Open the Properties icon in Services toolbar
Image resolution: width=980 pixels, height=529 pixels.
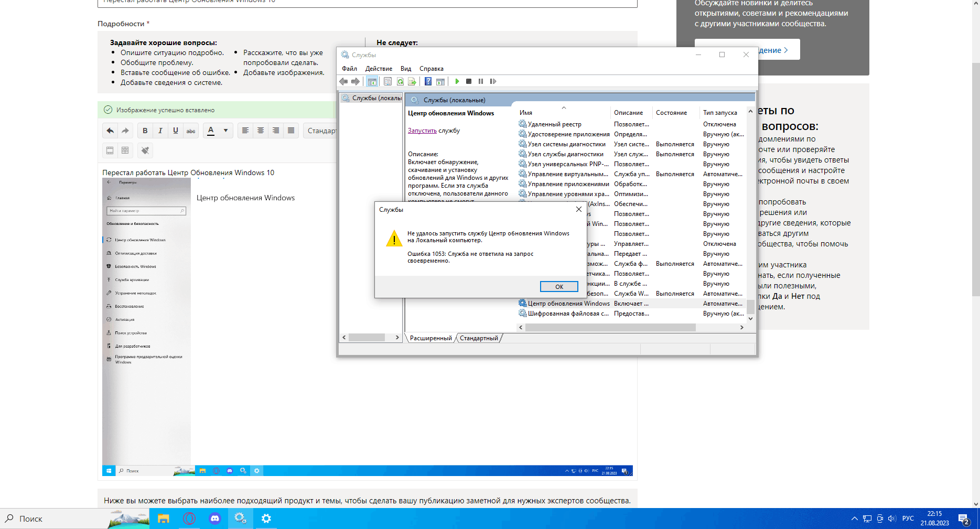pyautogui.click(x=387, y=81)
